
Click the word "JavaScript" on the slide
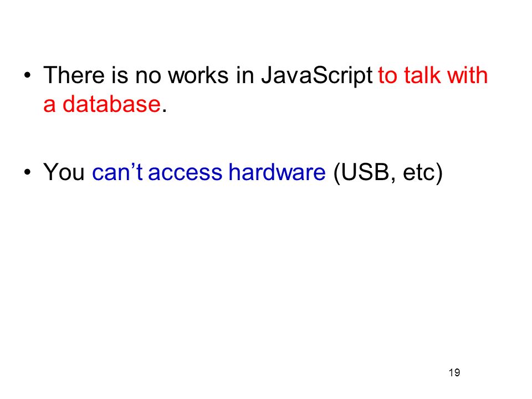[x=317, y=75]
